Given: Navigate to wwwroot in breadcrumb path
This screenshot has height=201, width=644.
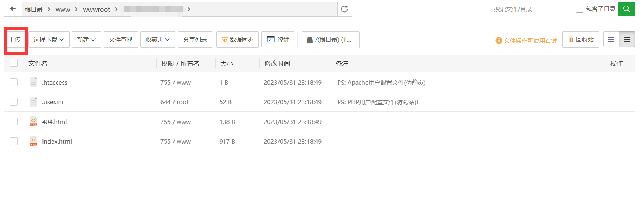Looking at the screenshot, I should 96,9.
